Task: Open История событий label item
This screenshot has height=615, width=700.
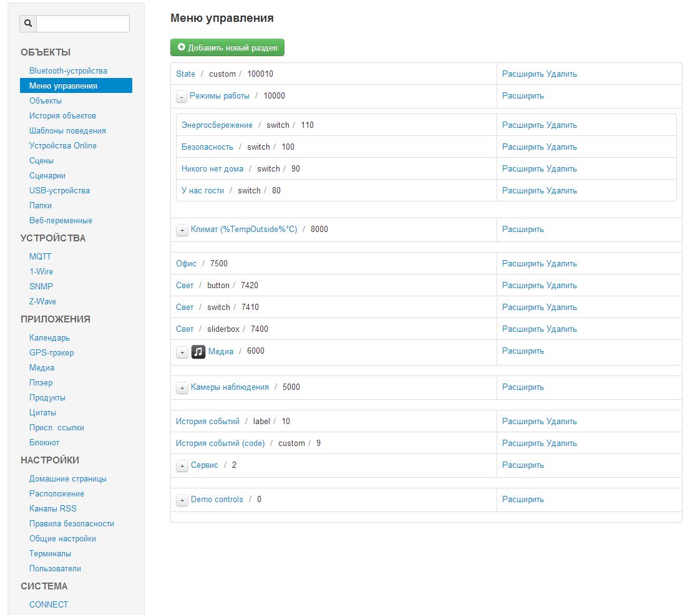Action: click(208, 422)
